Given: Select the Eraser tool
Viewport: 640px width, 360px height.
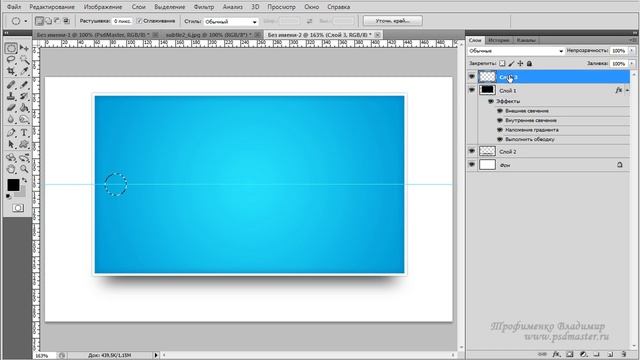Looking at the screenshot, I should point(11,108).
